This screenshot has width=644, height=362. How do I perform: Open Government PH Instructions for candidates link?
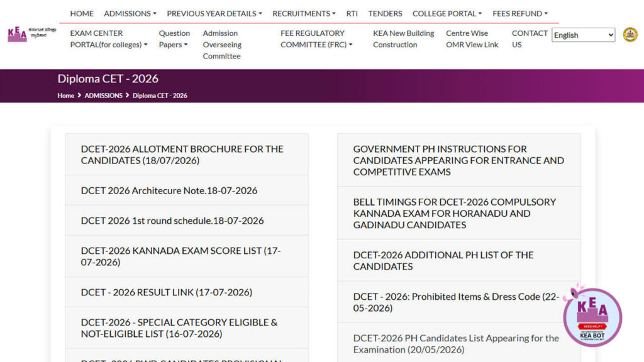(x=458, y=160)
